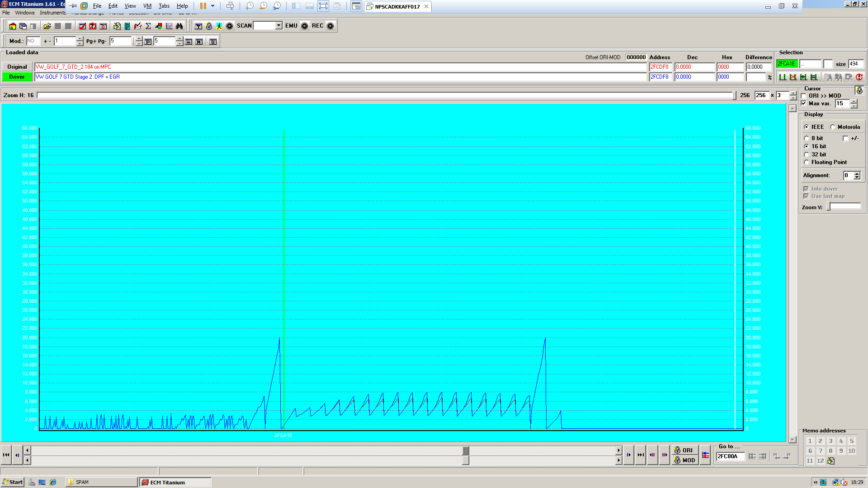Decrease Max var. value with the down arrow

click(854, 106)
